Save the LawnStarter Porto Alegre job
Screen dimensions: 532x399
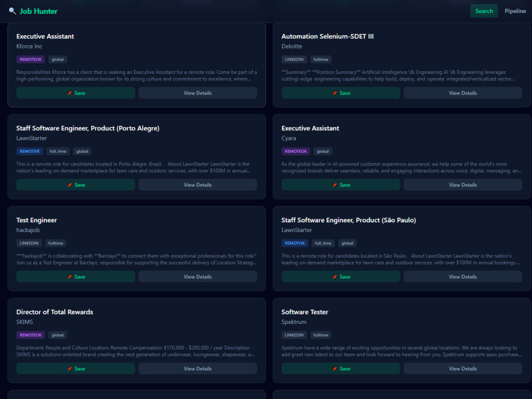click(76, 185)
